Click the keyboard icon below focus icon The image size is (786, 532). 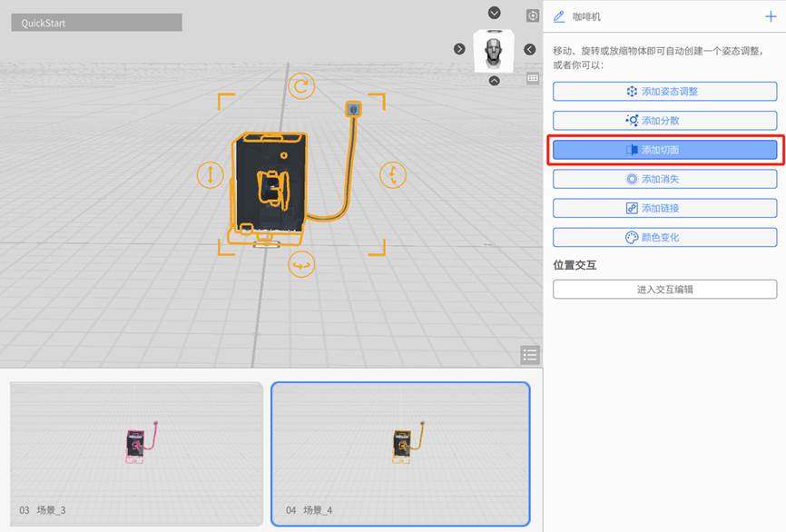(533, 78)
